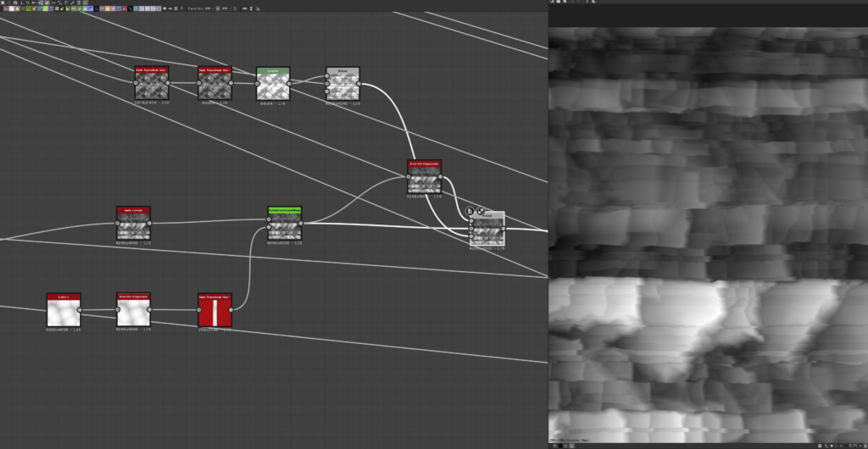Select the gray swatch in 2D view footer

pos(565,446)
